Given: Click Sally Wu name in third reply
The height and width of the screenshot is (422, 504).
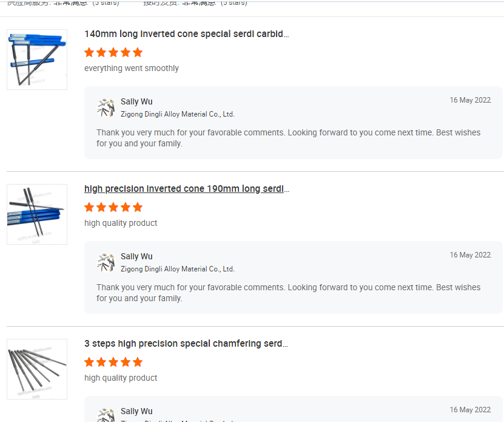Looking at the screenshot, I should [136, 411].
